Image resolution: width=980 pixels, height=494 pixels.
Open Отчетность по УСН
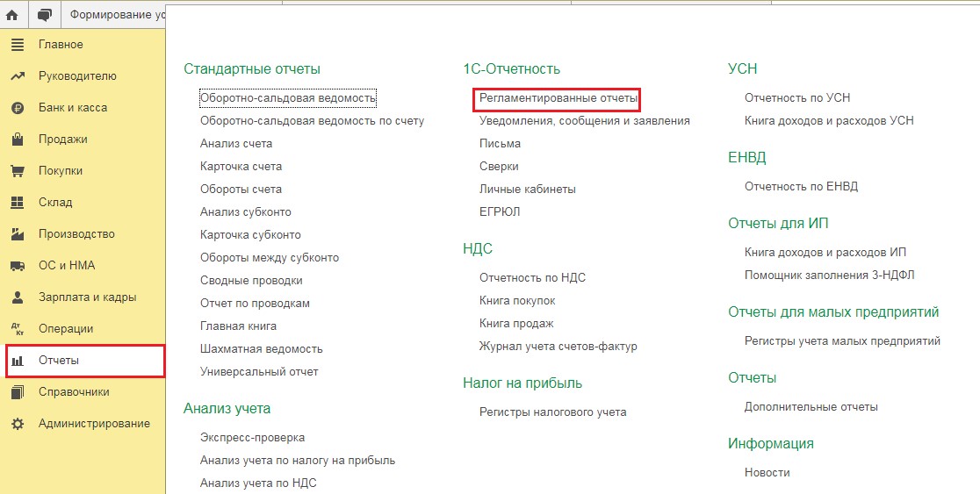[797, 98]
